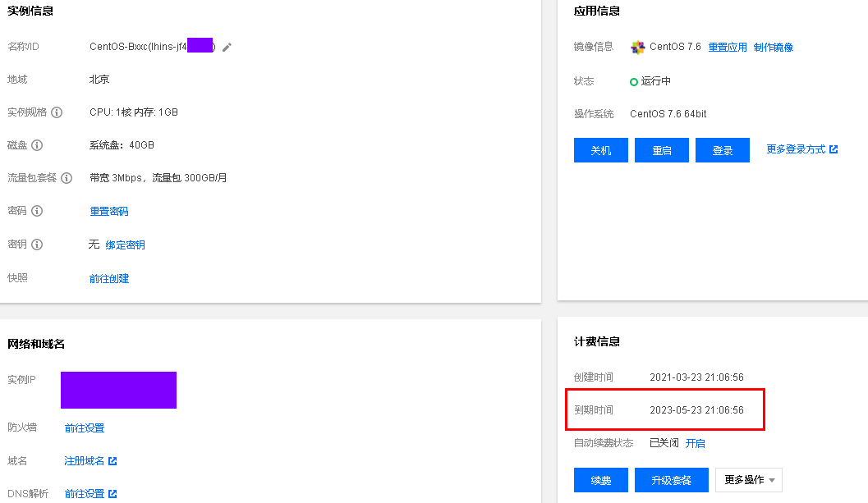Click the 重启 restart button
The width and height of the screenshot is (868, 503).
coord(662,150)
